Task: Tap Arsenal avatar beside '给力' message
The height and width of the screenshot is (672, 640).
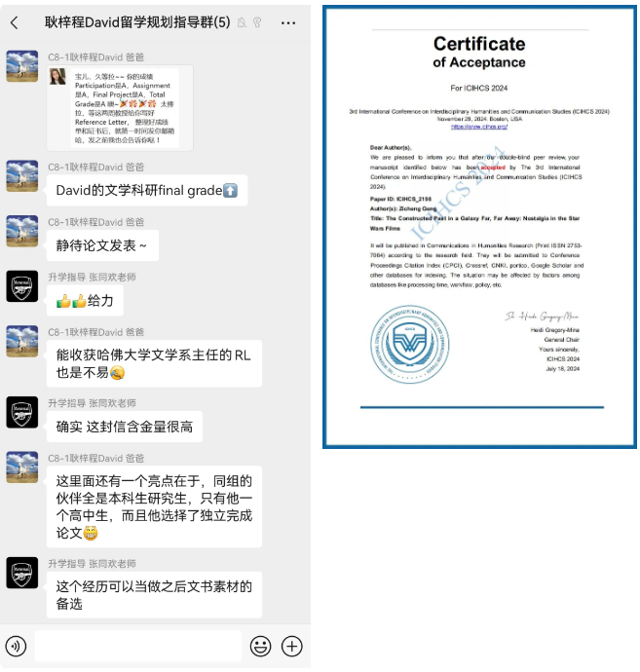Action: (21, 286)
